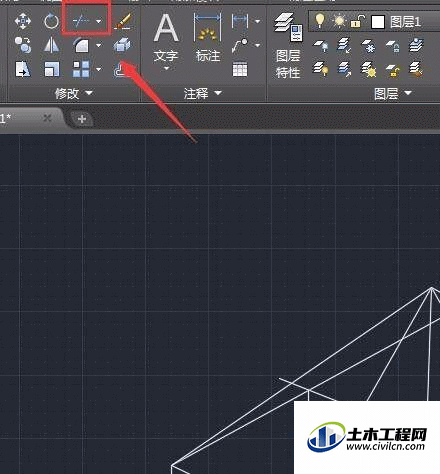Toggle the layer on/off light bulb
Screen dimensions: 440x474
(320, 21)
